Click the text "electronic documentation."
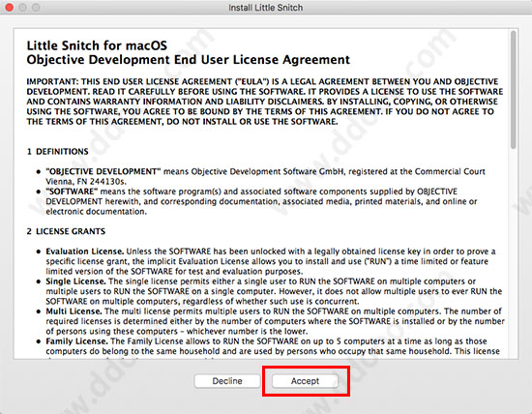 click(97, 212)
